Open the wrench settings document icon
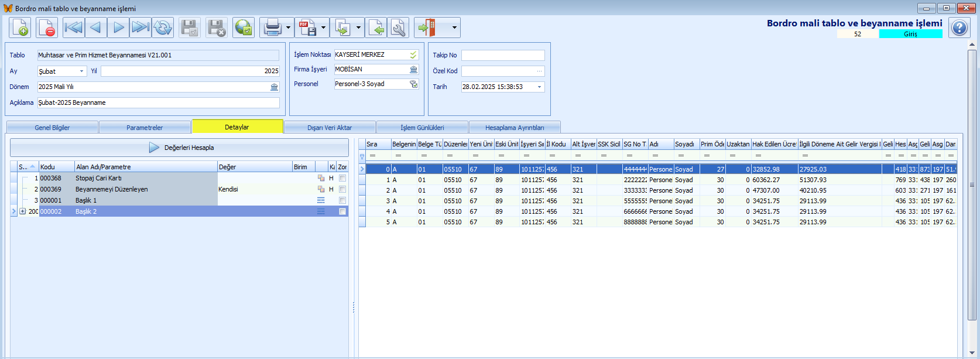This screenshot has width=980, height=359. click(398, 28)
